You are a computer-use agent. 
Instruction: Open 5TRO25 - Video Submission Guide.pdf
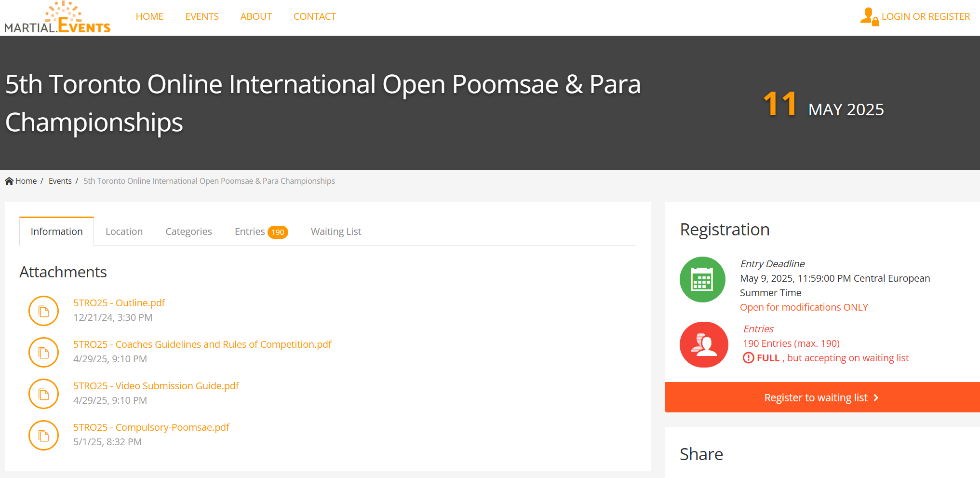(156, 386)
